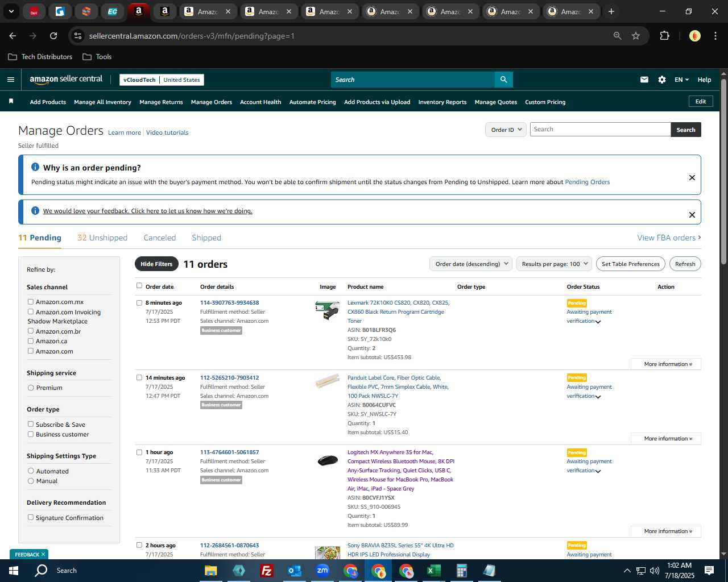Go back with browser back arrow
The height and width of the screenshot is (582, 728).
[x=13, y=36]
